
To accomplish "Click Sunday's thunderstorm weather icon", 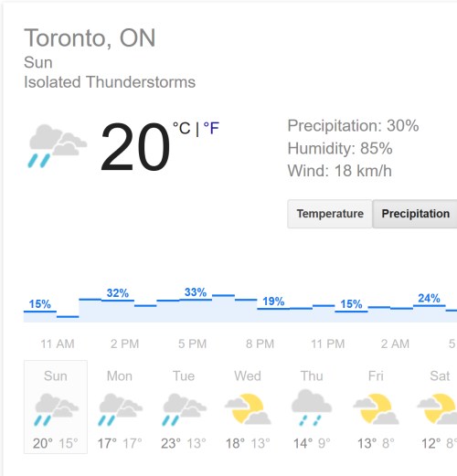I will coord(56,409).
